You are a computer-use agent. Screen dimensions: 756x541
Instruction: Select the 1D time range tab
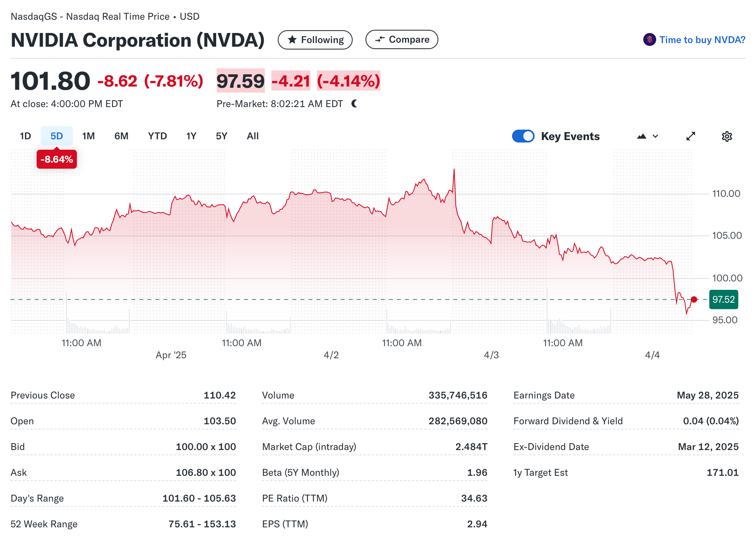pos(25,136)
